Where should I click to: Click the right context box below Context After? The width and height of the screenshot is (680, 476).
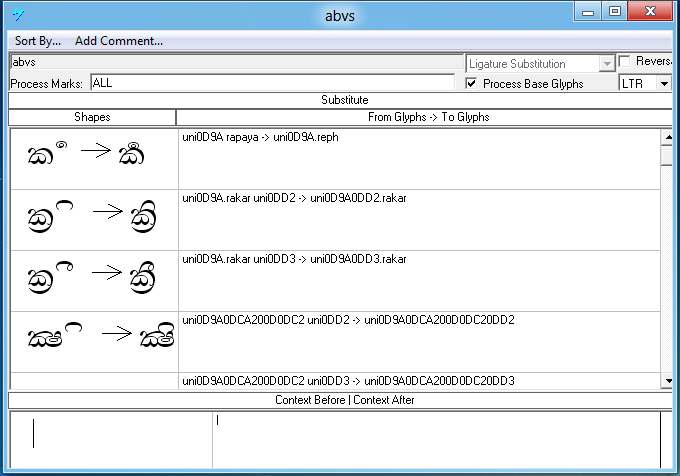[436, 440]
